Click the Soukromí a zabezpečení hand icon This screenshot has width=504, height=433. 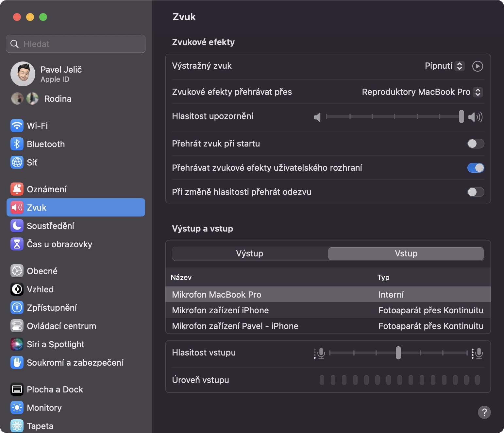coord(17,362)
